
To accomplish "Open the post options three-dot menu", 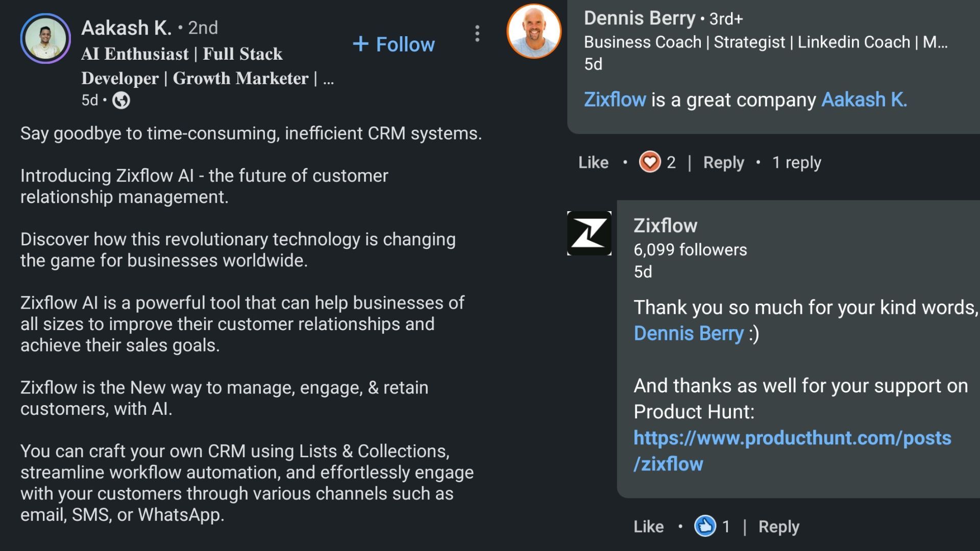I will click(477, 34).
